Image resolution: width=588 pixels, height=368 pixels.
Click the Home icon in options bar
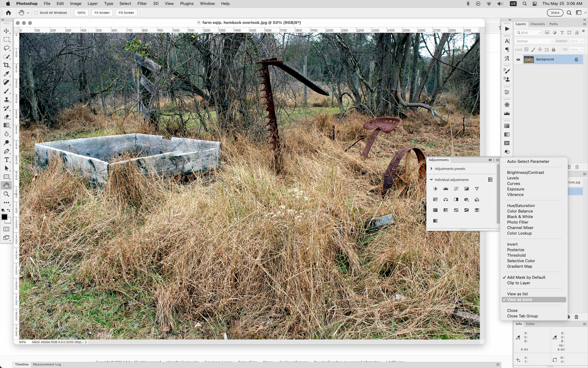(x=8, y=13)
